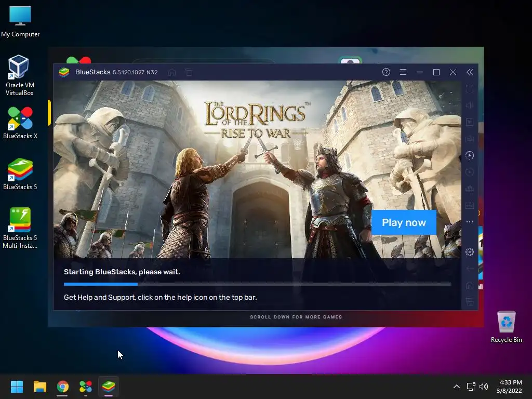Click the Recent apps icon at sidebar bottom

coord(470,302)
